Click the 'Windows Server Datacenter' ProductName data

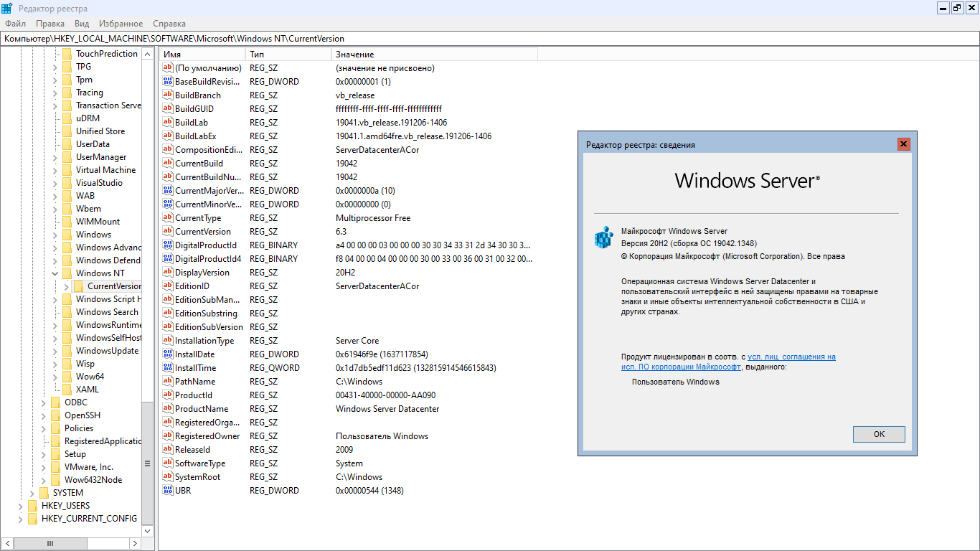click(x=387, y=409)
